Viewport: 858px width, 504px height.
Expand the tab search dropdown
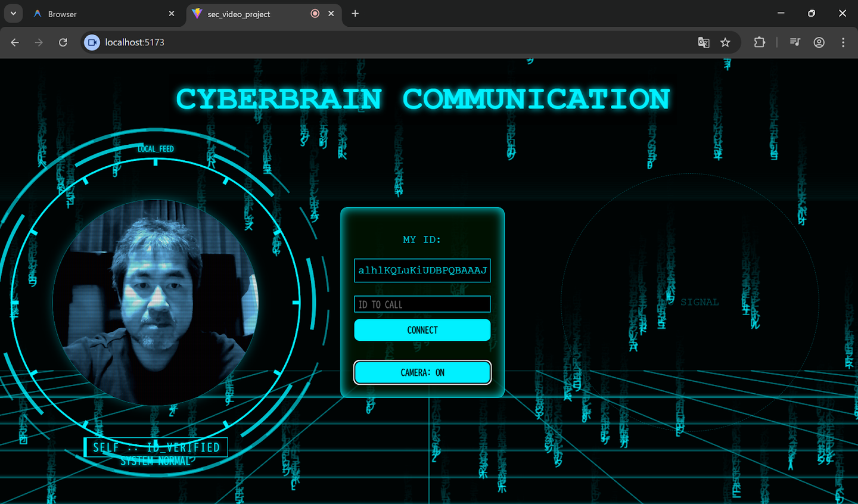click(x=13, y=14)
